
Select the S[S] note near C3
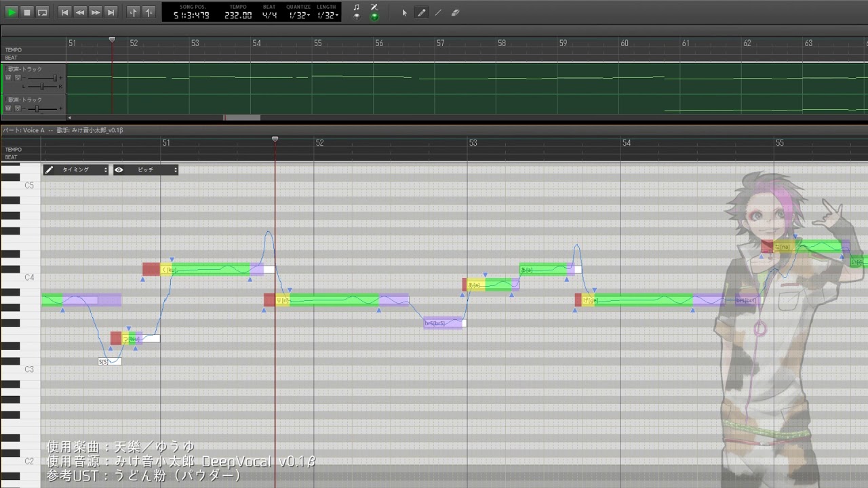point(109,361)
